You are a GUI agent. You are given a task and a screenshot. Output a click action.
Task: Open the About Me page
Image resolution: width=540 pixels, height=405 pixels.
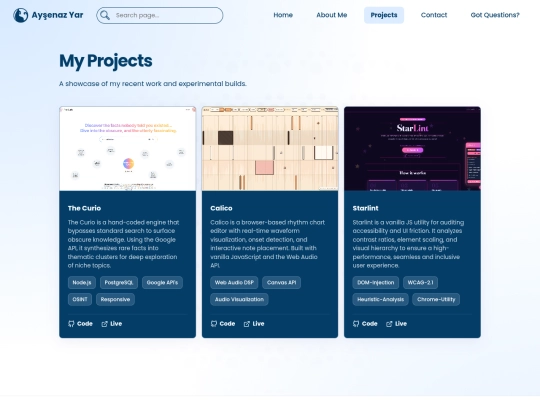pyautogui.click(x=332, y=15)
